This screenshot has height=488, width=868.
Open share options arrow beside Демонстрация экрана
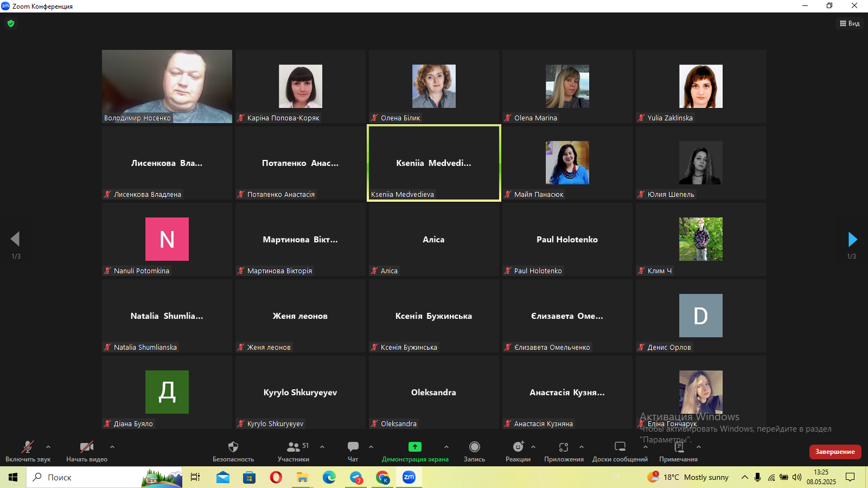[446, 447]
